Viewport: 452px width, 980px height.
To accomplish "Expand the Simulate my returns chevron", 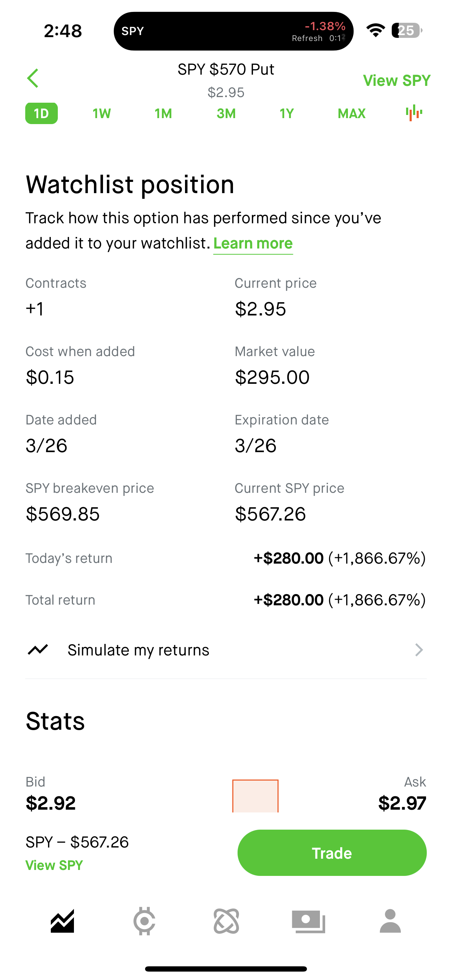I will [418, 650].
